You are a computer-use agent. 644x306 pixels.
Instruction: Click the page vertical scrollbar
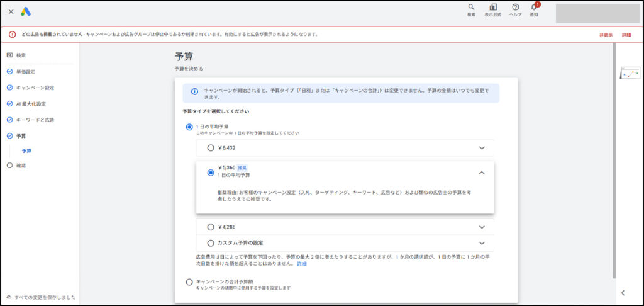pos(614,161)
